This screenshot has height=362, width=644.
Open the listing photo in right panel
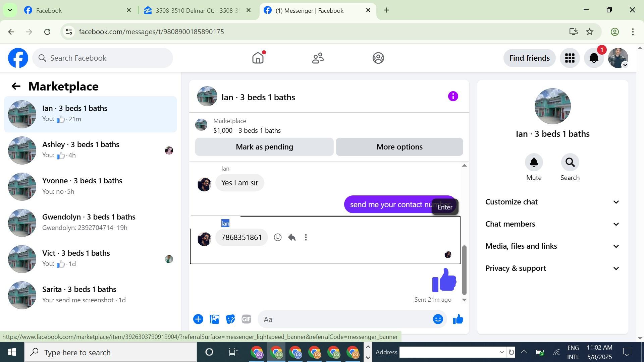(552, 106)
